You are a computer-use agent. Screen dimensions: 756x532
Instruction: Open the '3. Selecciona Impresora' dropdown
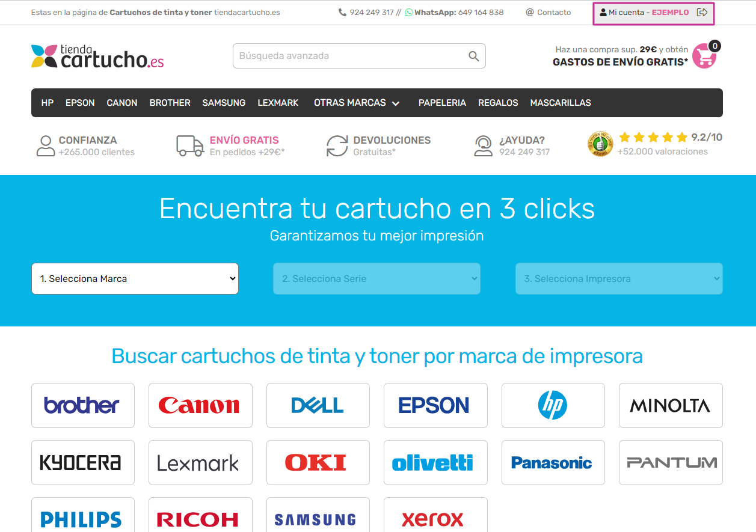click(x=619, y=279)
